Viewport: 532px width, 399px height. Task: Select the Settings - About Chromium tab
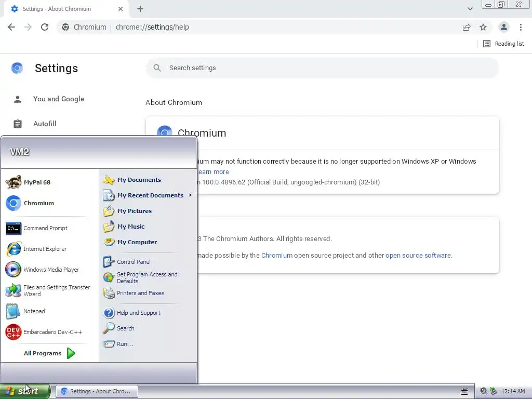(66, 9)
